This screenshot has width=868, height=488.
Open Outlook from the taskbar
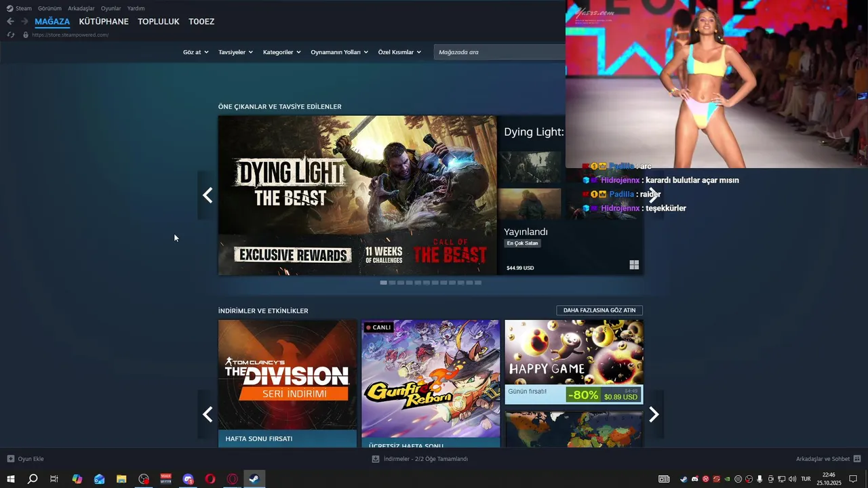pos(100,479)
